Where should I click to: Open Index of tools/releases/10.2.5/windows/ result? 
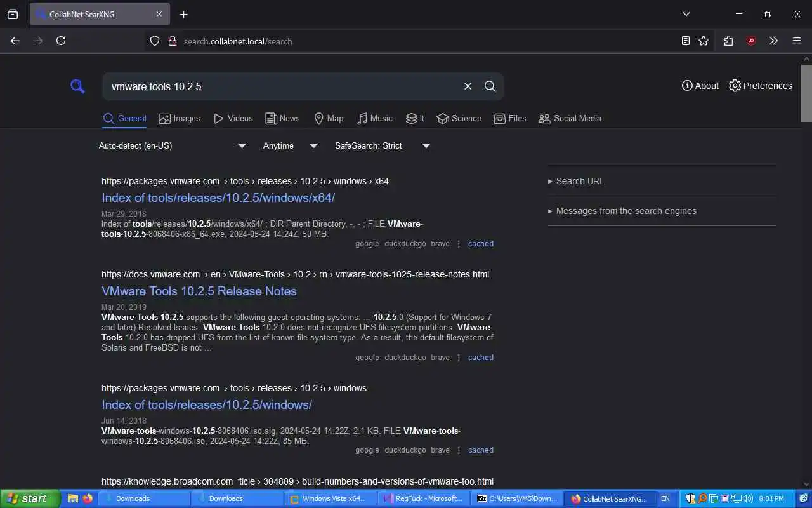207,404
